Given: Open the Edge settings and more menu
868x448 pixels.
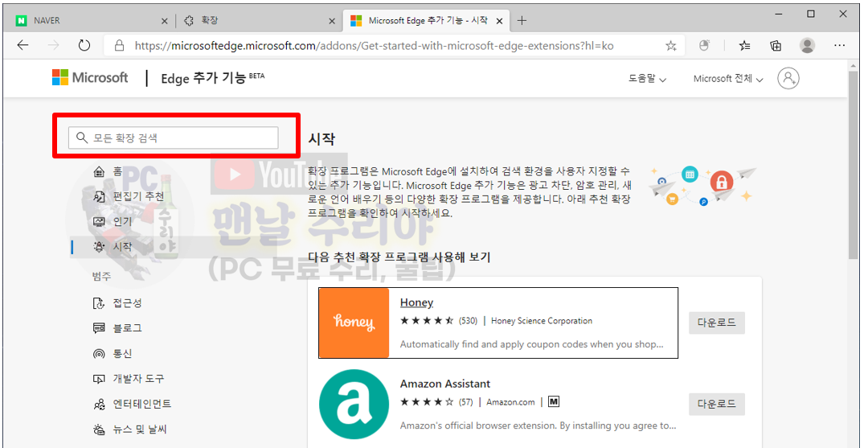Looking at the screenshot, I should coord(839,45).
